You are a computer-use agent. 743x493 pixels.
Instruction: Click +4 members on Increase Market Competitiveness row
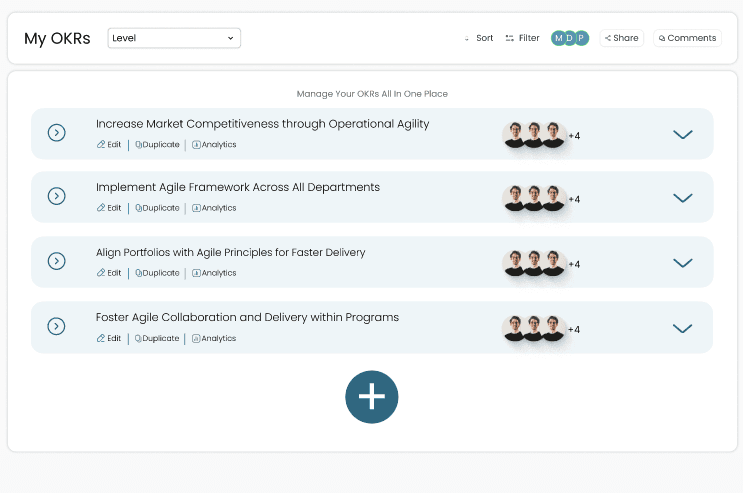click(x=574, y=136)
